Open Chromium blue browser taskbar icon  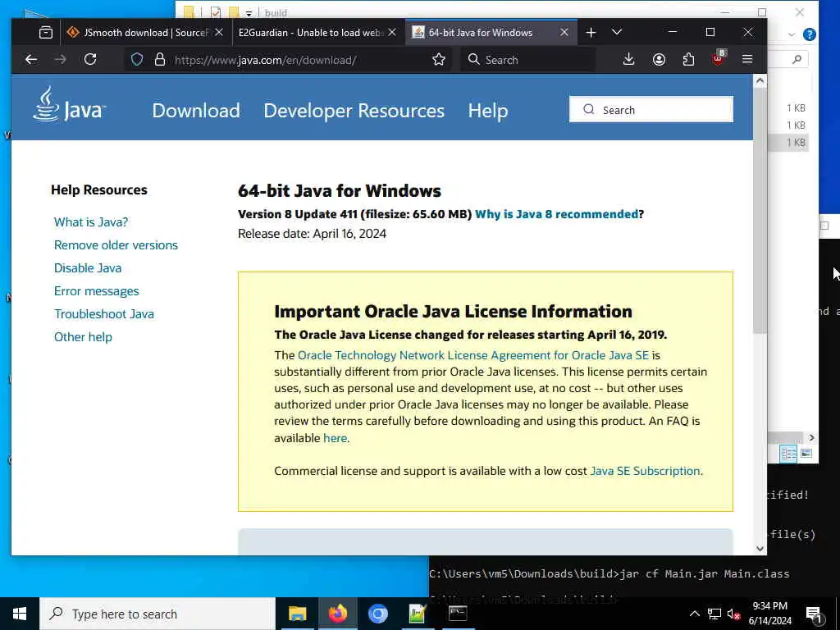(377, 614)
